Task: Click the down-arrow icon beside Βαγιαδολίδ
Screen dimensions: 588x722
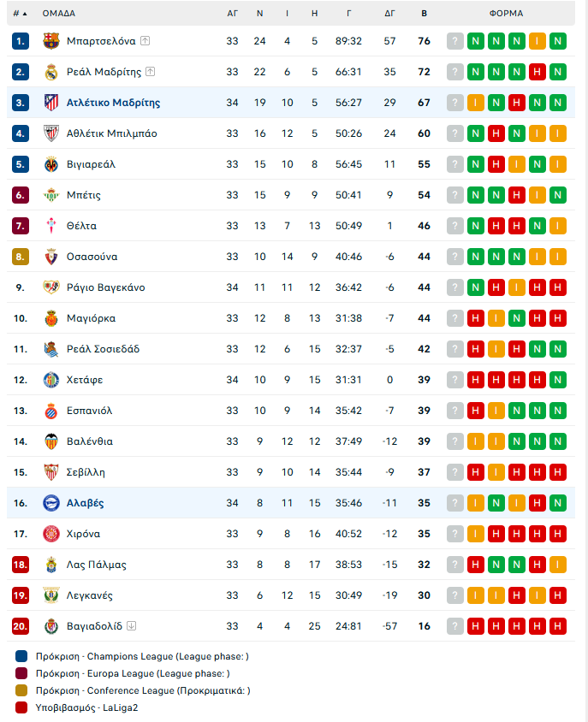Action: 131,626
